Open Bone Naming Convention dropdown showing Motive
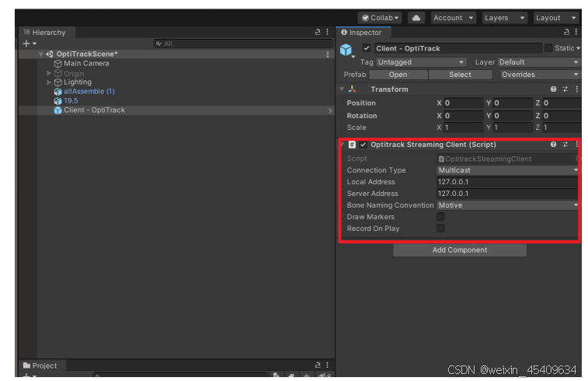Screen dimensions: 588x381 click(x=508, y=205)
